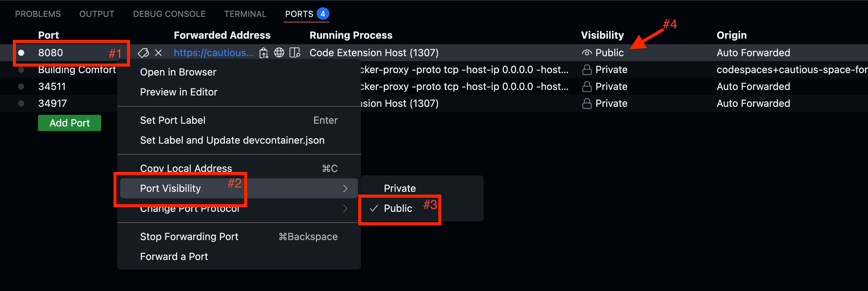Select the port 34511 row
This screenshot has width=868, height=291.
(x=52, y=87)
